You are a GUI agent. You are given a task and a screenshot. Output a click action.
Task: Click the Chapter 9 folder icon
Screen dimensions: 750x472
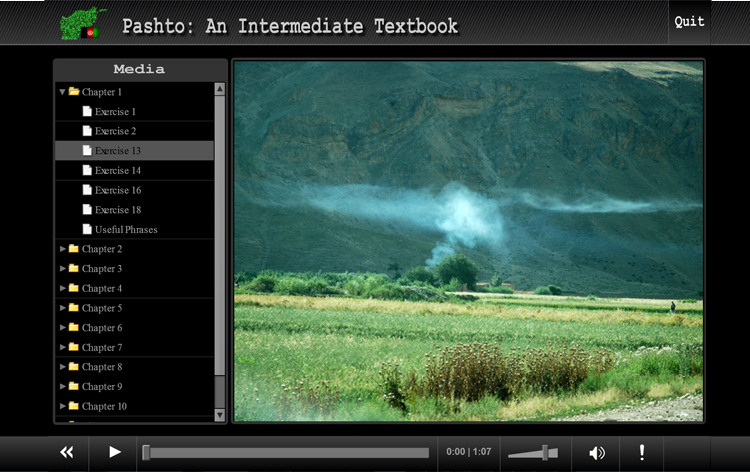click(74, 386)
